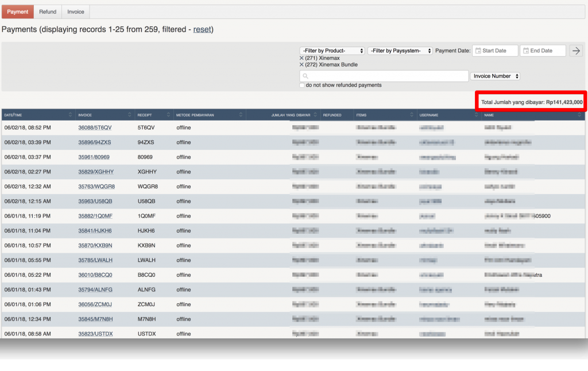Open the Invoice tab
This screenshot has width=588, height=371.
[76, 11]
